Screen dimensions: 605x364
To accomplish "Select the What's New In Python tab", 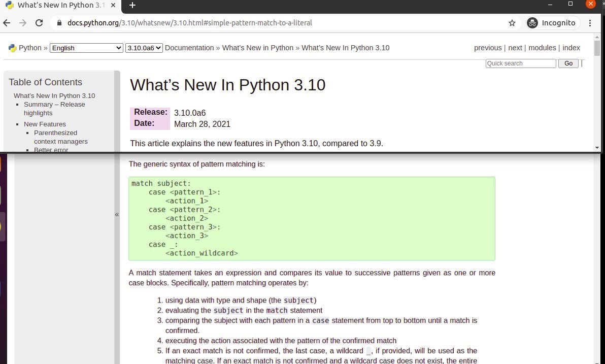I will click(x=60, y=5).
